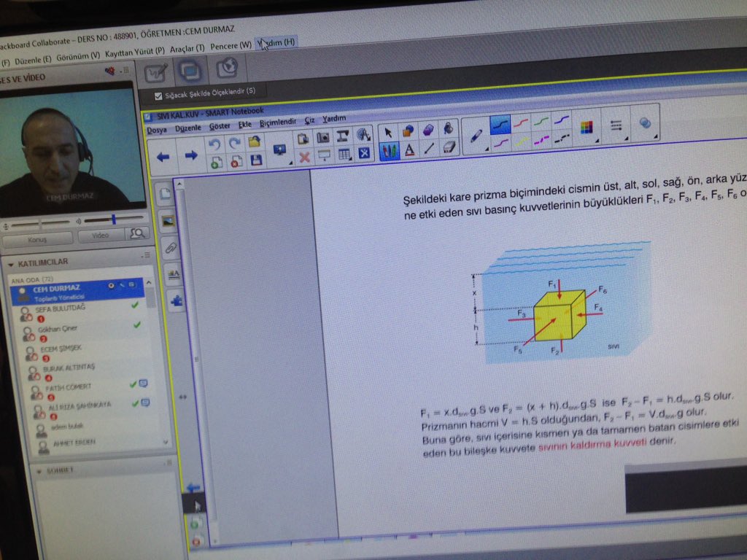
Task: Click the Video button
Action: [101, 236]
